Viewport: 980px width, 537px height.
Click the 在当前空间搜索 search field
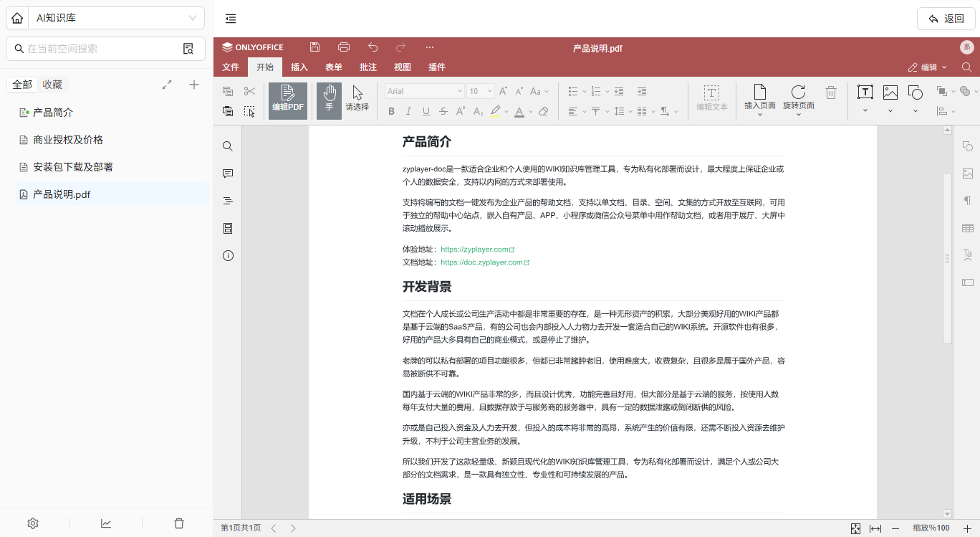click(x=105, y=49)
